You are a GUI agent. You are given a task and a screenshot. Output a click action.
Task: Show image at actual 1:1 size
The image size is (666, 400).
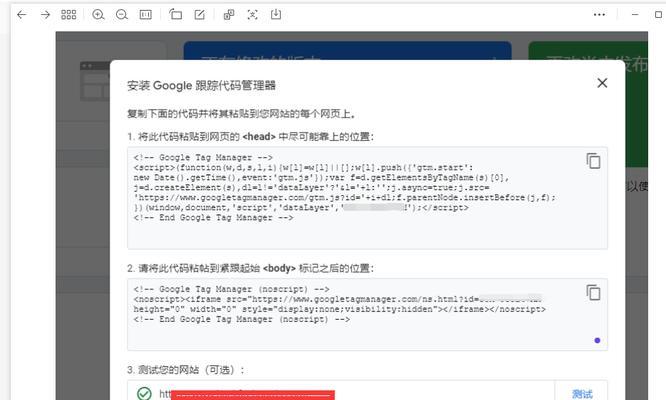point(146,15)
